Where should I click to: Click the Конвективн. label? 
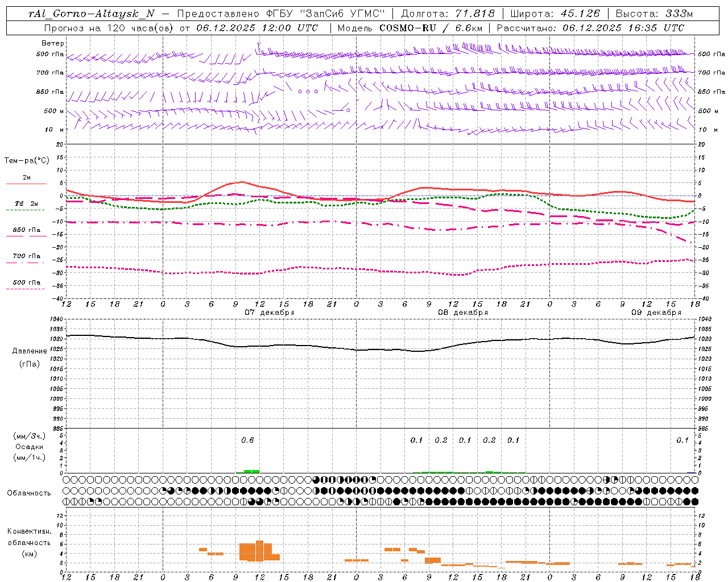pos(30,531)
